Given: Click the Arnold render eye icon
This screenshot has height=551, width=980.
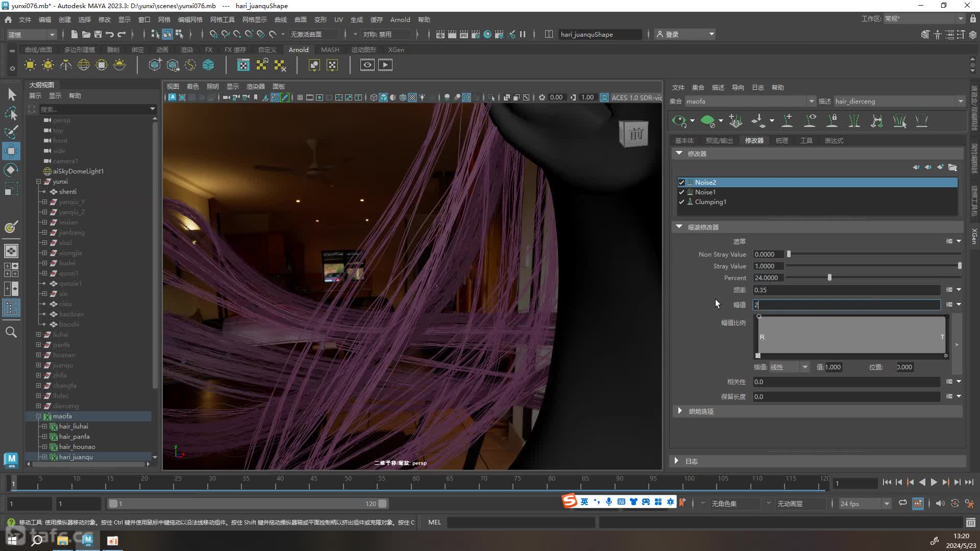Looking at the screenshot, I should coord(367,65).
